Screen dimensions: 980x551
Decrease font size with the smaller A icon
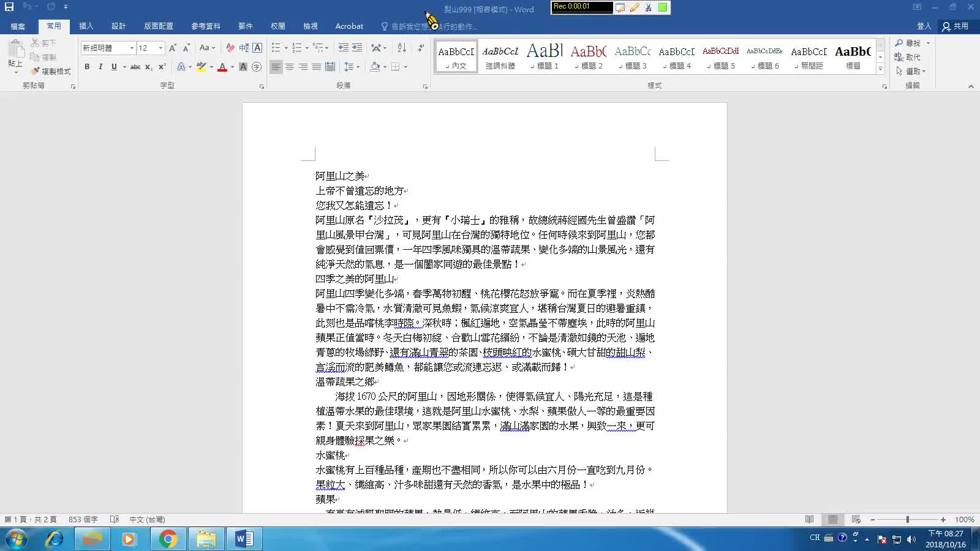click(186, 48)
